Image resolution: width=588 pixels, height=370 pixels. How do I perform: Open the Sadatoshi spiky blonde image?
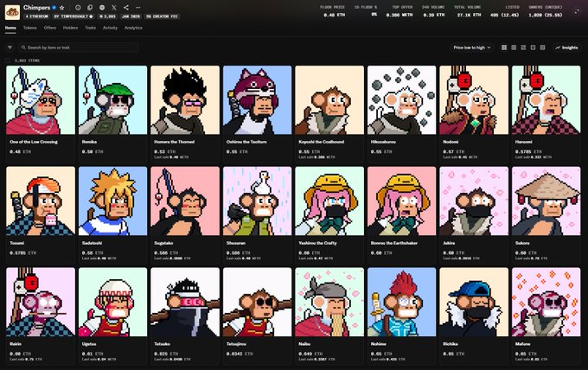tap(113, 201)
